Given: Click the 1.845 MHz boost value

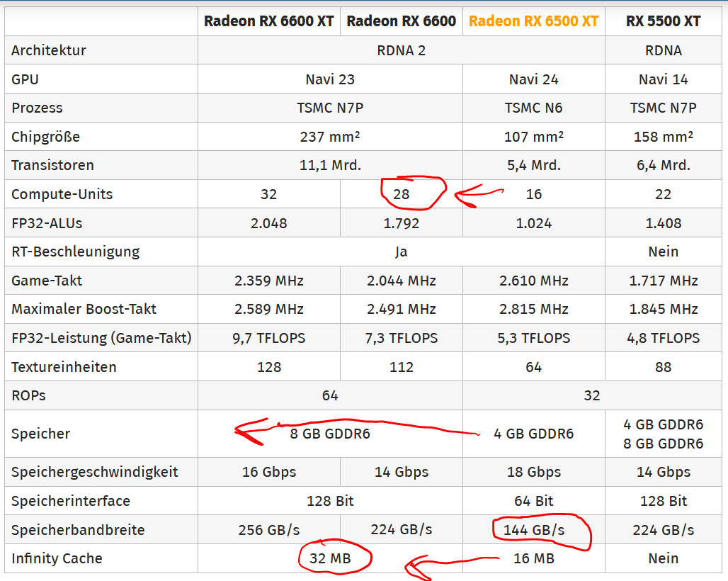Looking at the screenshot, I should pyautogui.click(x=663, y=310).
